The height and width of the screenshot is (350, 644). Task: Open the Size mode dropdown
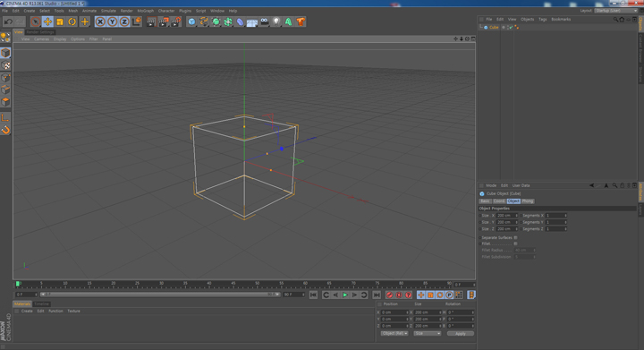428,333
